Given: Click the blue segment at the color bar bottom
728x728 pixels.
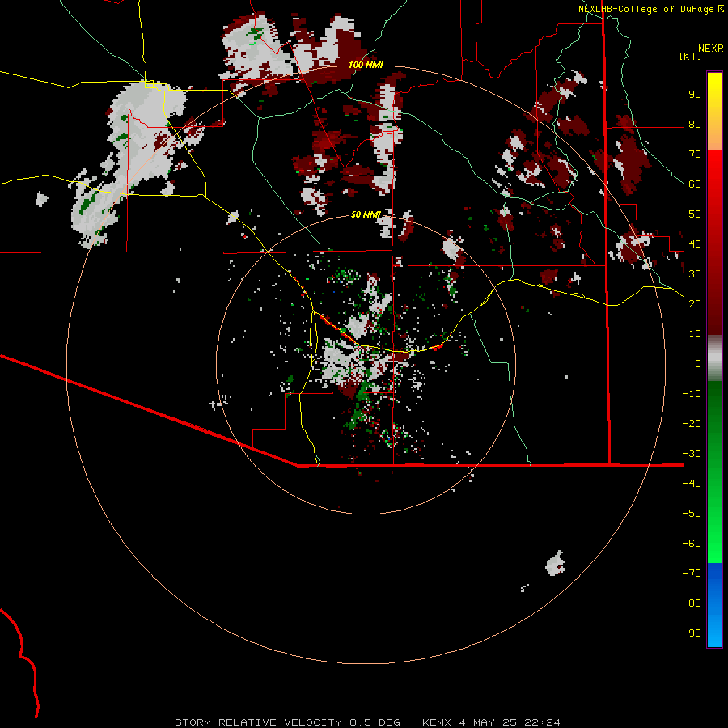Looking at the screenshot, I should [714, 605].
